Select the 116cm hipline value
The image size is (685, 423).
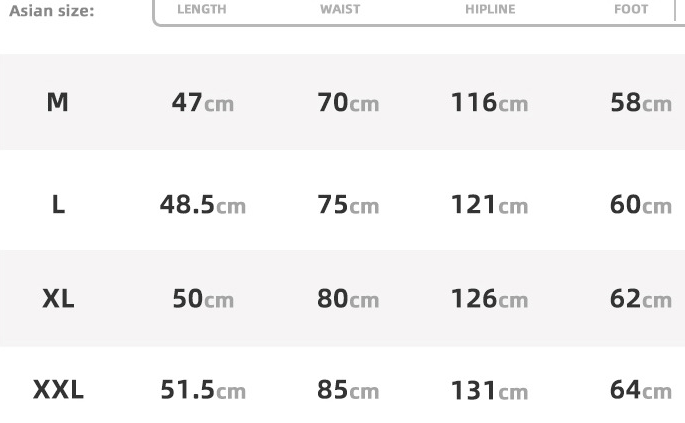[x=489, y=102]
